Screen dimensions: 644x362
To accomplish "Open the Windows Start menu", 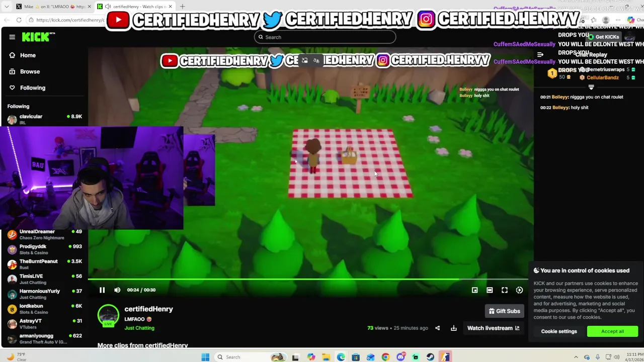I will click(205, 357).
